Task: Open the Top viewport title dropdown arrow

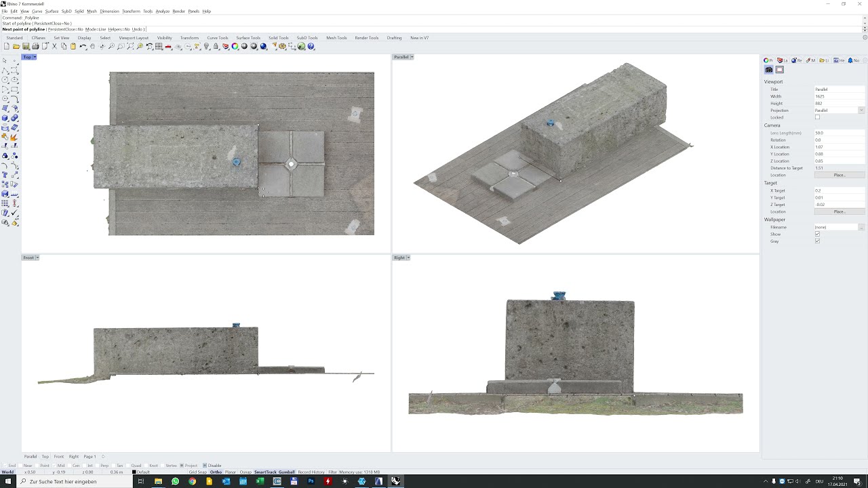Action: [35, 57]
